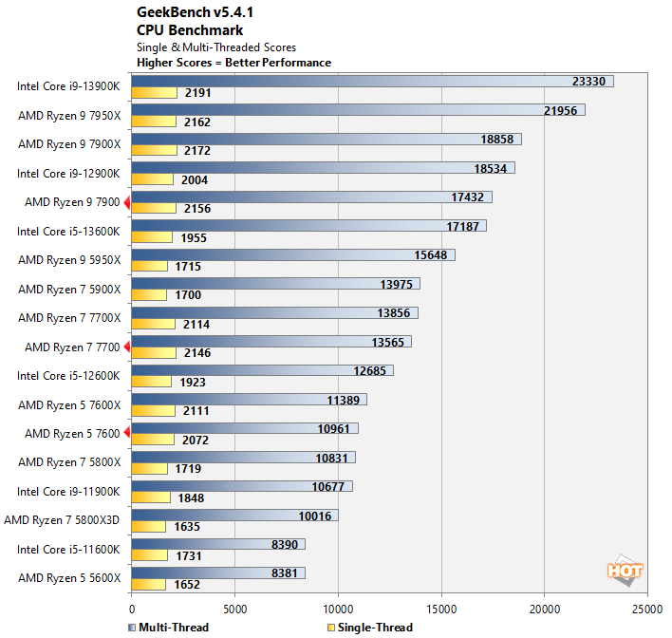Click the red marker beside AMD Ryzen 5 7600
The image size is (672, 638).
point(127,433)
